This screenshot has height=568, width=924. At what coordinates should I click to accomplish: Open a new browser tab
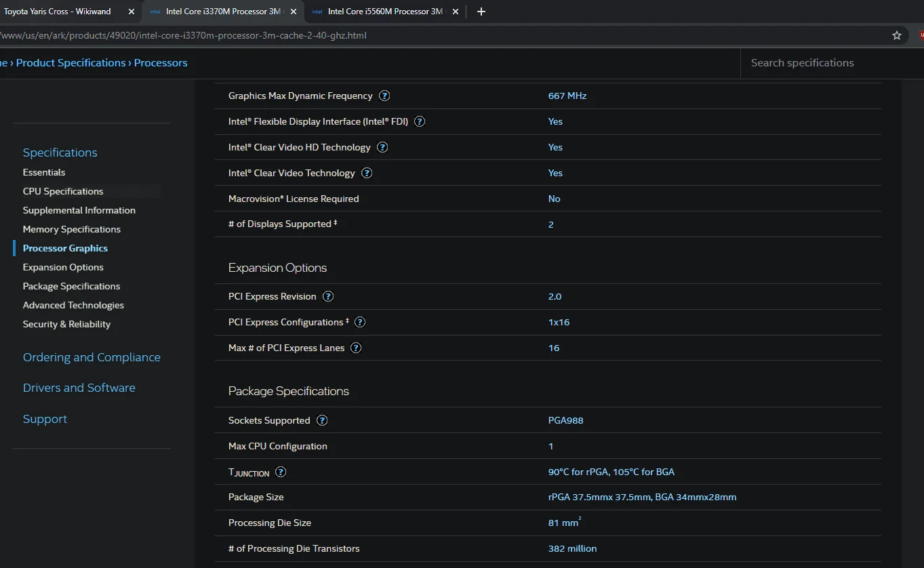[x=481, y=12]
